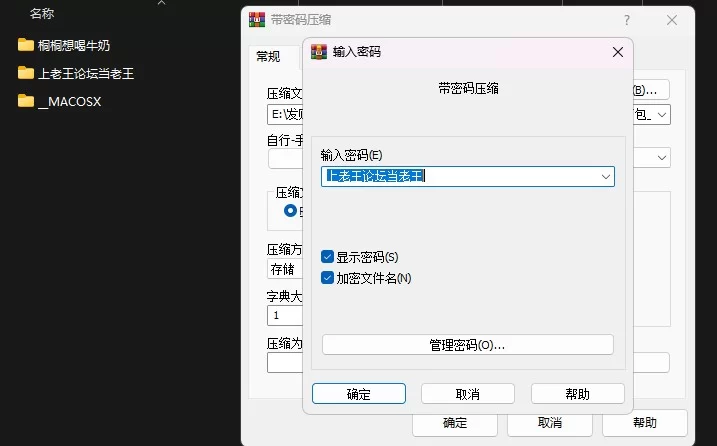
Task: Expand the password history dropdown arrow
Action: coord(605,176)
